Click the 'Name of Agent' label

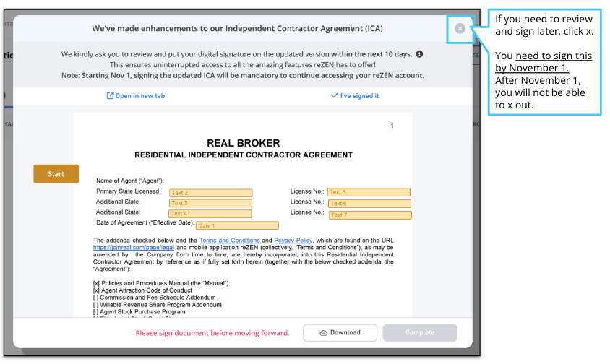tap(130, 181)
